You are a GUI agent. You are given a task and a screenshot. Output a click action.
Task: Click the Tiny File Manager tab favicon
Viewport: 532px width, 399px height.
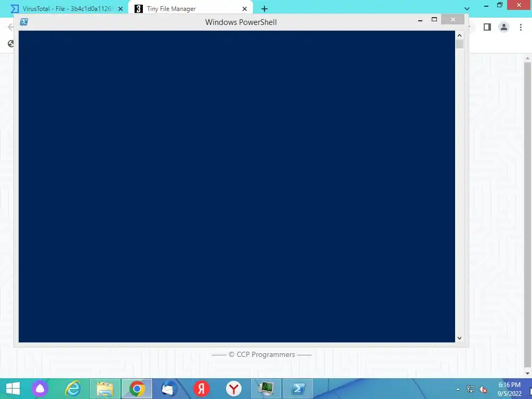pos(138,9)
